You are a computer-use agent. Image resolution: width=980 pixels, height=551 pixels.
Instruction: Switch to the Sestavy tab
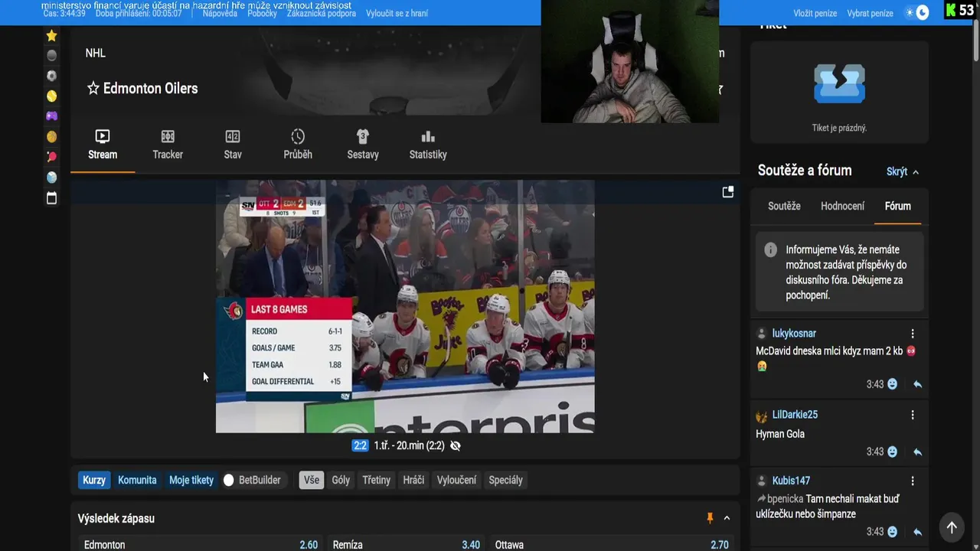tap(363, 145)
